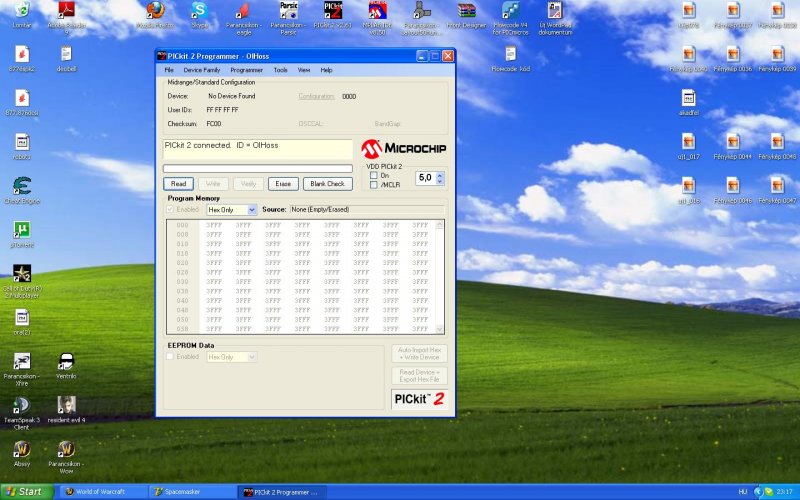This screenshot has height=500, width=800.
Task: Toggle the VDD PICkit 2 On checkbox
Action: coord(374,175)
